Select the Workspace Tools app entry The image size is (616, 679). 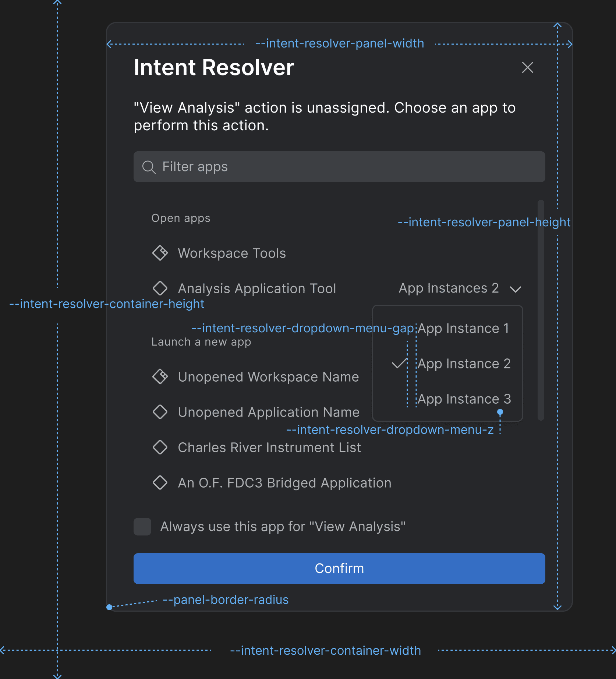click(x=232, y=253)
